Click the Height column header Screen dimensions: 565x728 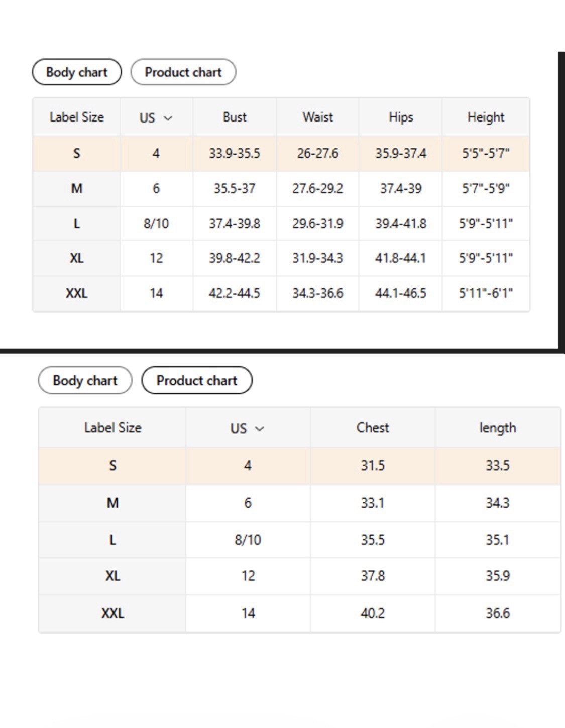pos(486,117)
